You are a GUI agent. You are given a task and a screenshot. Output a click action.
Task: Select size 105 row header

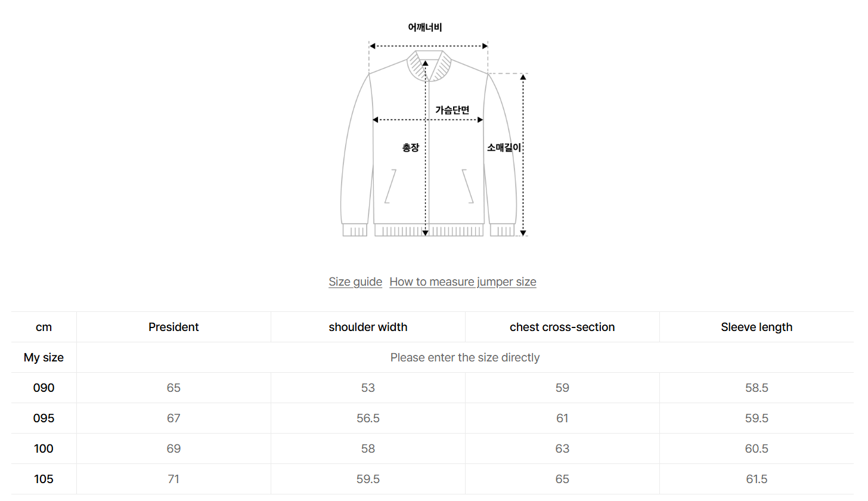(44, 480)
